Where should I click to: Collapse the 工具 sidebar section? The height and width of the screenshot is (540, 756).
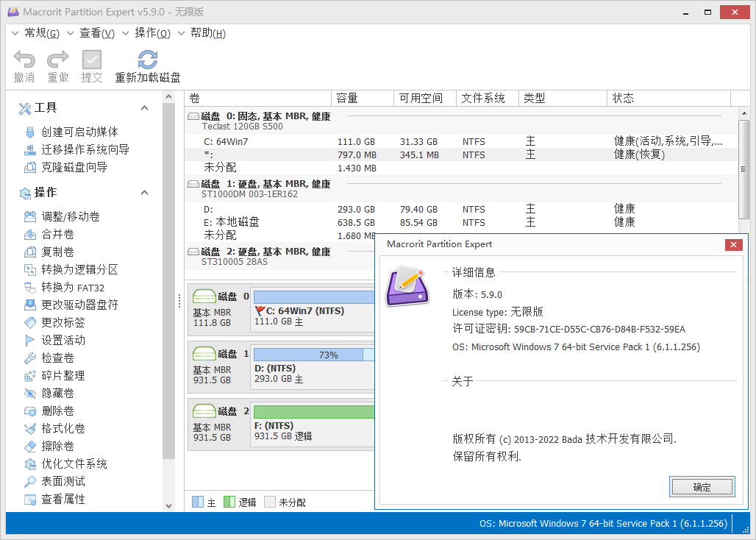(145, 107)
